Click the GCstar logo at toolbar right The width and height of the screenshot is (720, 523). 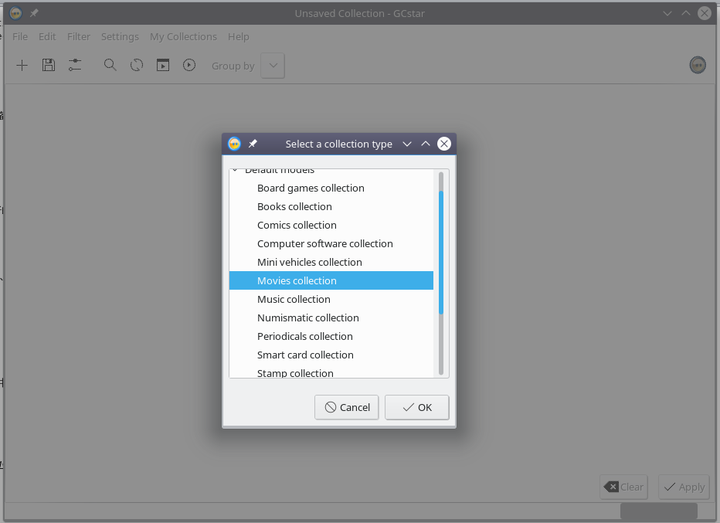click(x=698, y=65)
